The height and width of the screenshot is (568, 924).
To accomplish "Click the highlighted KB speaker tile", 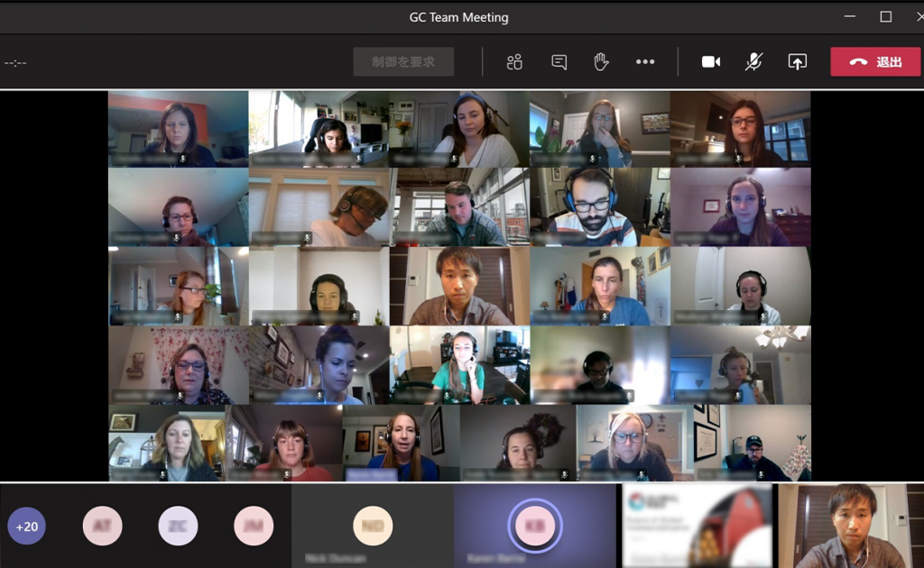I will pyautogui.click(x=535, y=526).
